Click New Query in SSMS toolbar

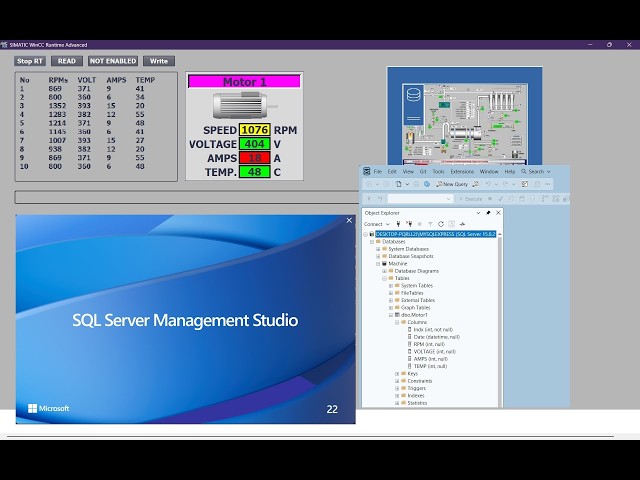(452, 184)
